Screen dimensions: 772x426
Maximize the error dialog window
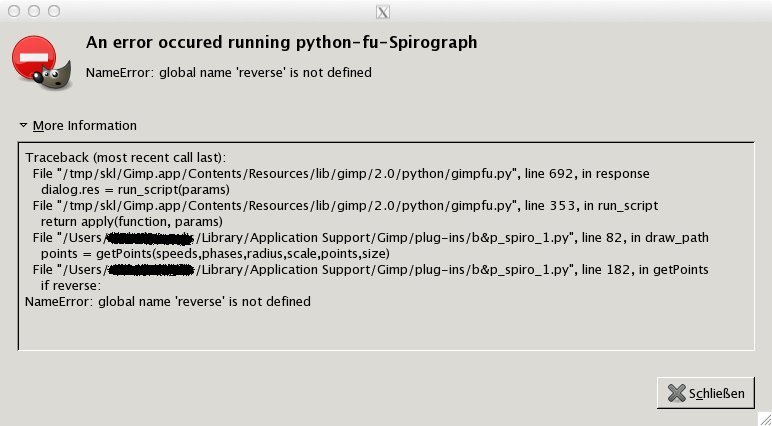click(54, 11)
